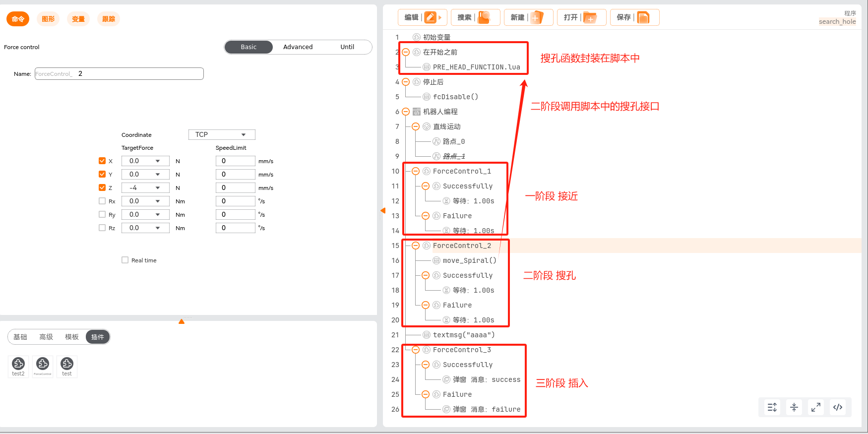
Task: Click the ForceControl plugin icon
Action: click(x=43, y=366)
